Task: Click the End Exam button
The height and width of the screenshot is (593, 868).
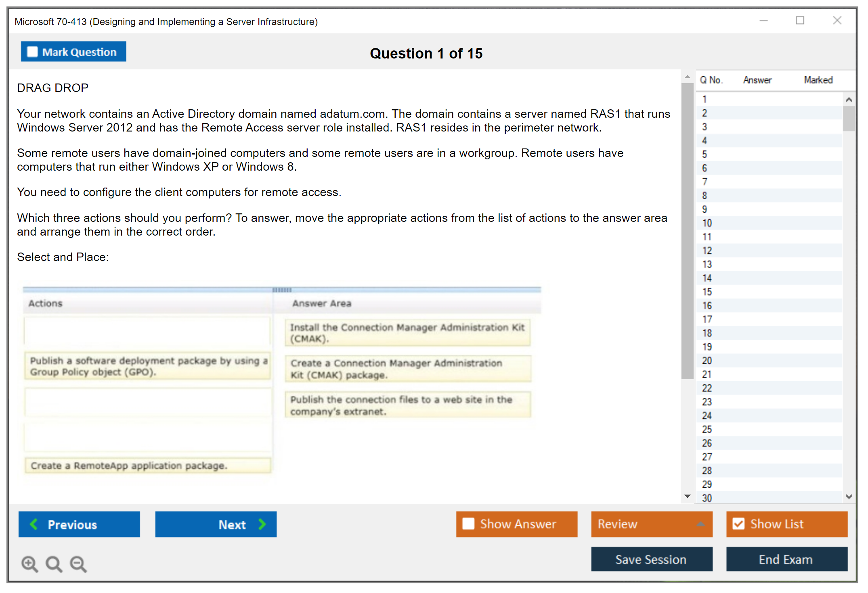Action: tap(786, 559)
